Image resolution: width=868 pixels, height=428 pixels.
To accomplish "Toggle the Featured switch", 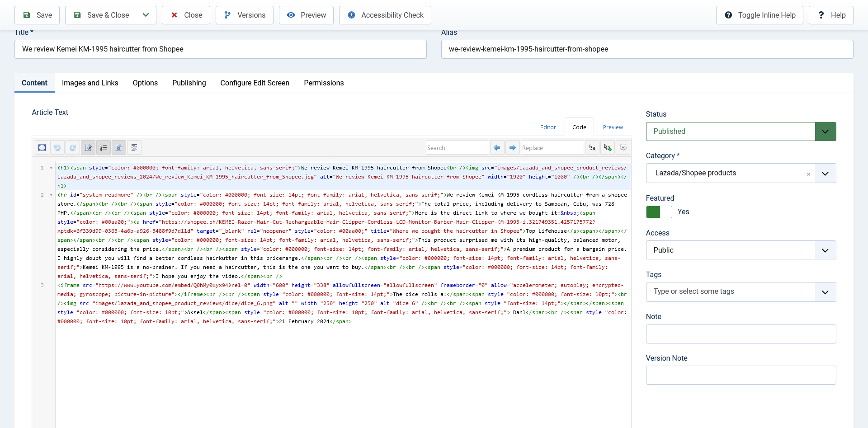I will (x=659, y=212).
